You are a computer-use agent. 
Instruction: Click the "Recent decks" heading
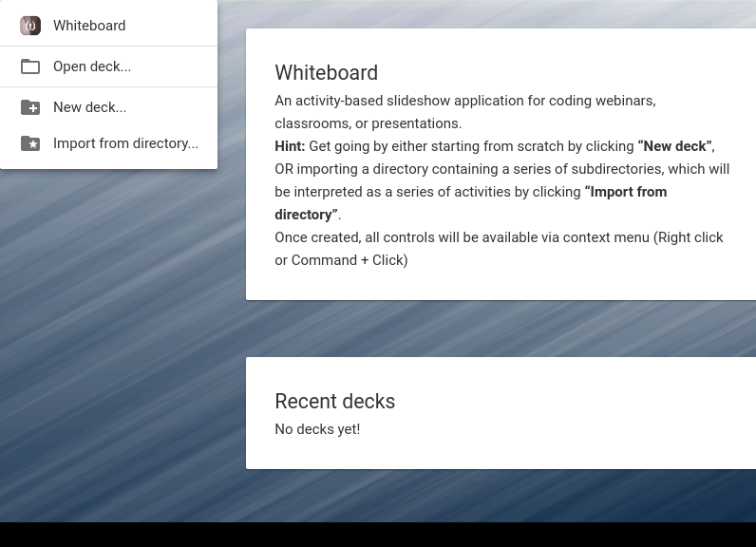point(335,402)
